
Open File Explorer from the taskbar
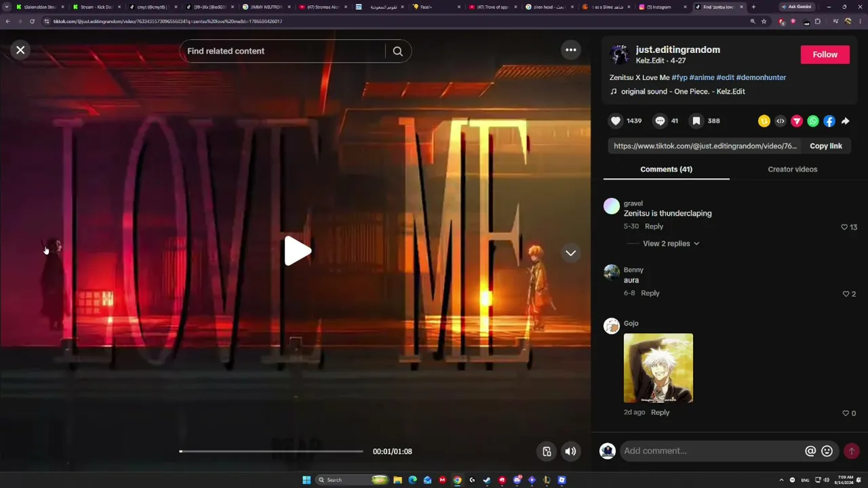[397, 480]
